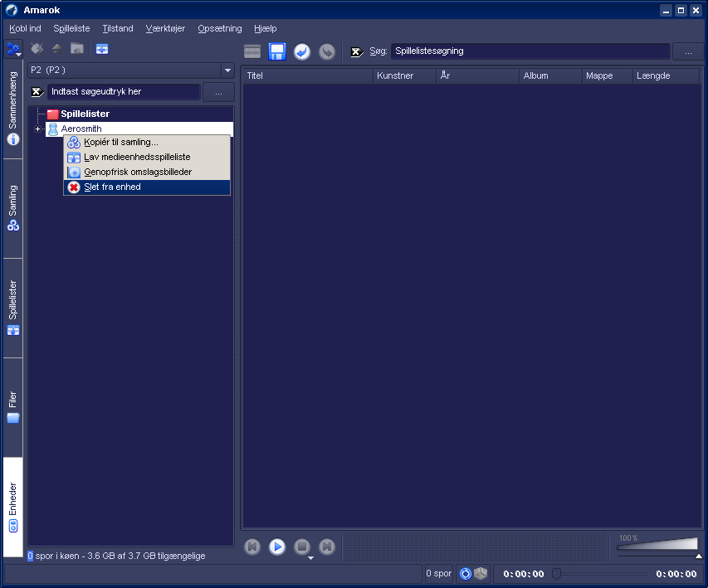Clear the device browser search filter icon

tap(37, 92)
